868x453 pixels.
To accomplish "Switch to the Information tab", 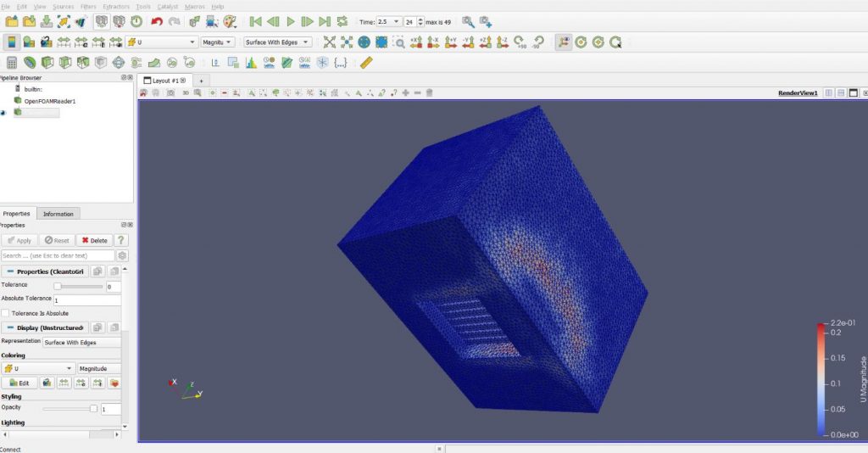I will (x=58, y=214).
